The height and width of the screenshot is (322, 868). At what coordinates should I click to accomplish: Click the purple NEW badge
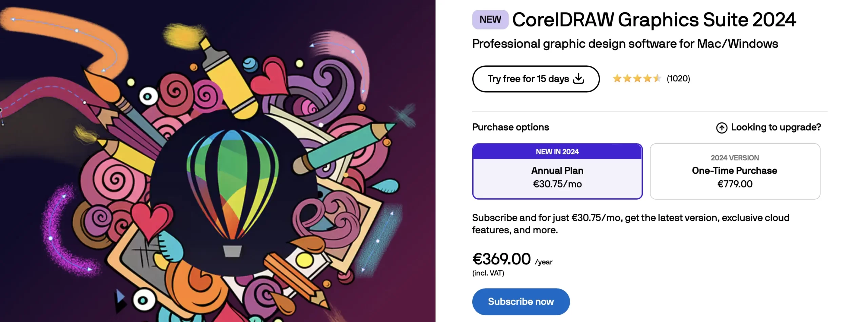[490, 20]
